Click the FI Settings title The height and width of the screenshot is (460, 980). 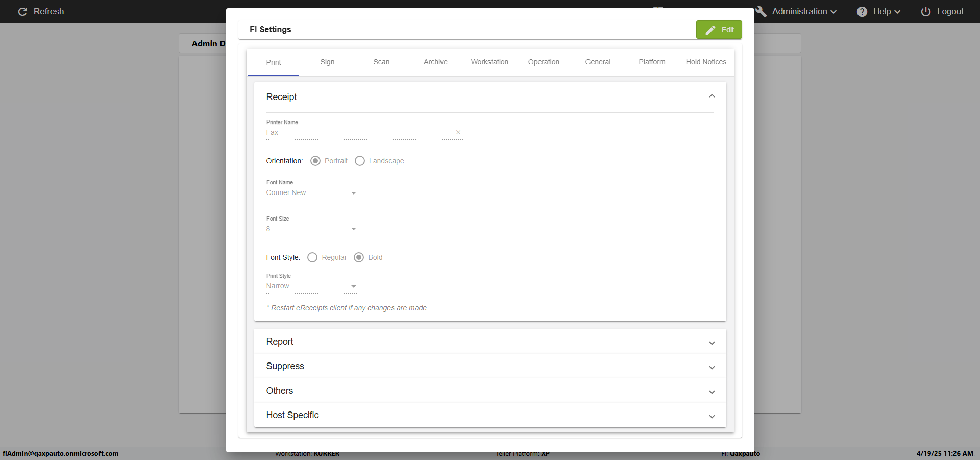click(270, 29)
